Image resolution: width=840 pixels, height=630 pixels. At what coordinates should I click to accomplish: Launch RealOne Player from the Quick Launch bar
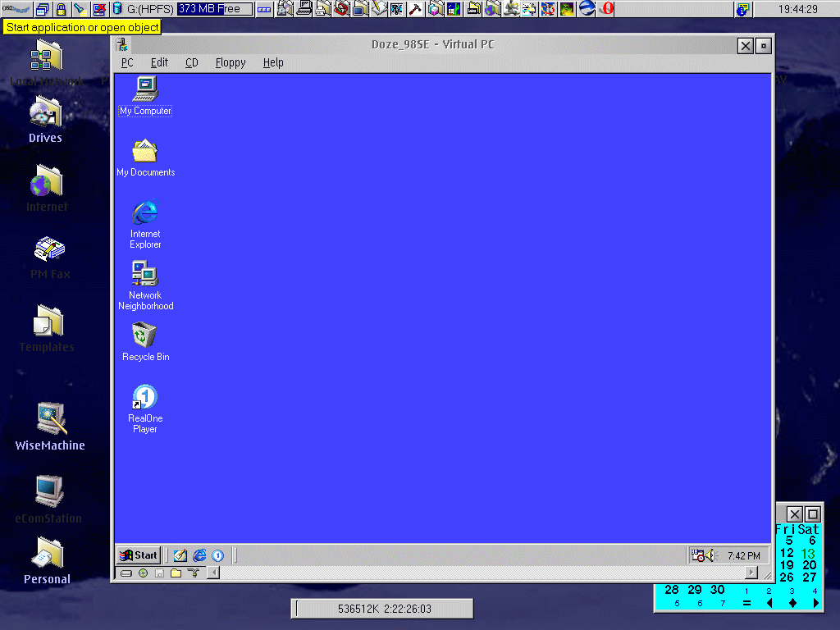(x=217, y=555)
